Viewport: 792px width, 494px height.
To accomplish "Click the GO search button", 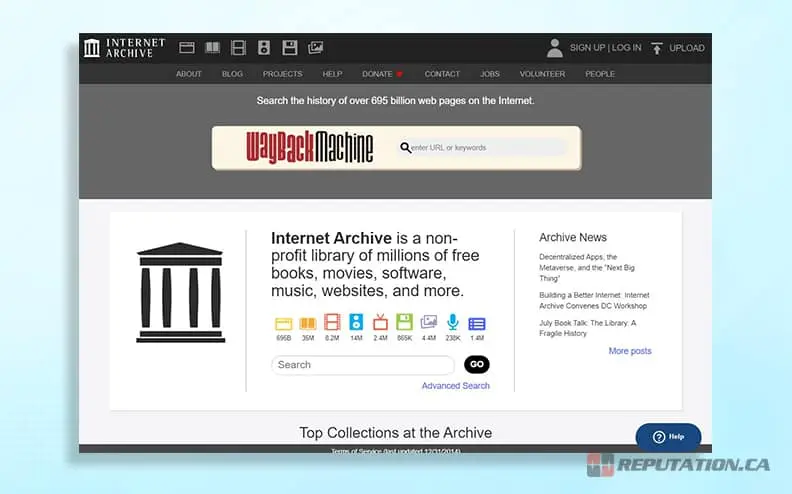I will (x=477, y=364).
